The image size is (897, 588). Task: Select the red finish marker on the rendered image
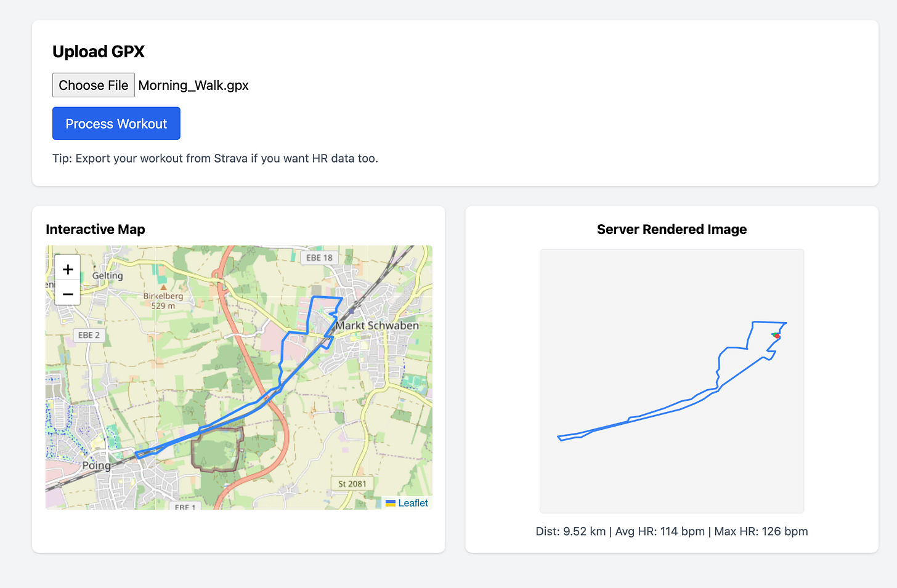tap(777, 337)
